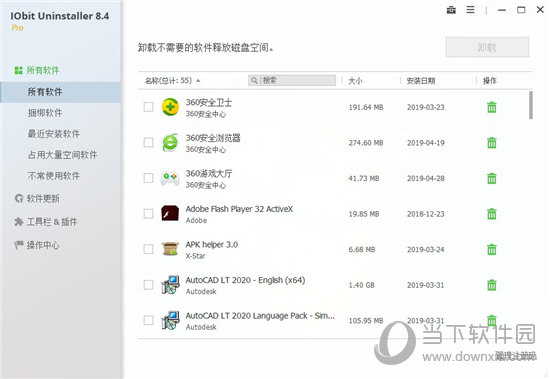The image size is (550, 379).
Task: Click trash icon for 360安全卫士
Action: coord(492,107)
